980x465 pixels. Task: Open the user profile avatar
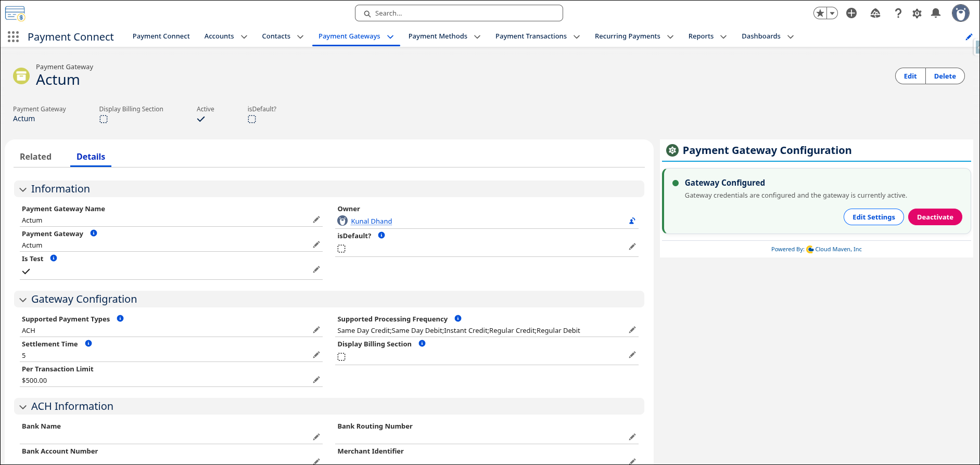[x=961, y=14]
